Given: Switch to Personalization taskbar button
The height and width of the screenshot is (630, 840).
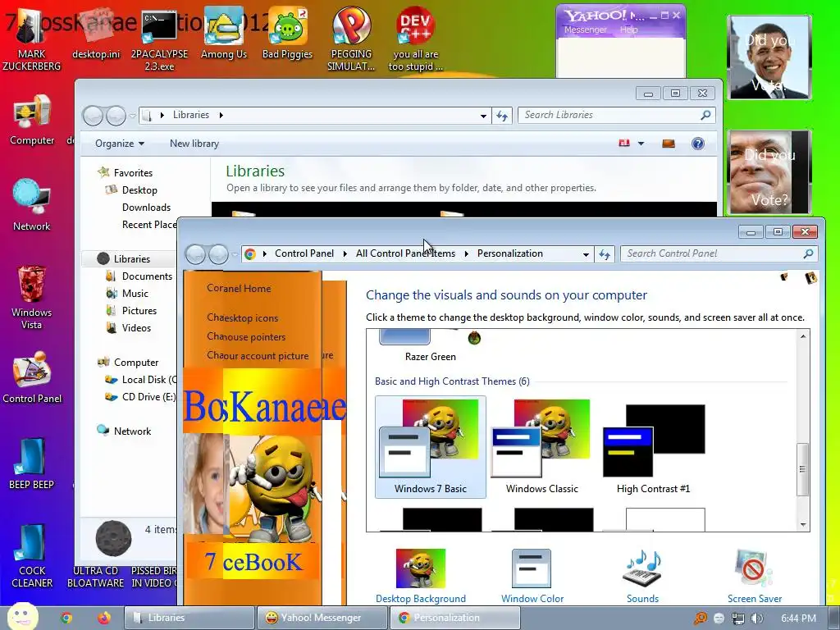Looking at the screenshot, I should [x=454, y=618].
